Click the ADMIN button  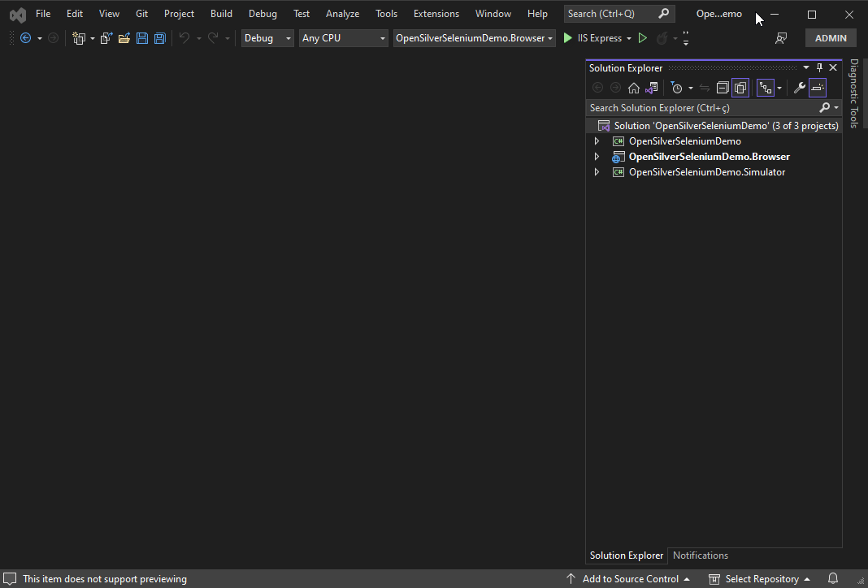pyautogui.click(x=830, y=37)
